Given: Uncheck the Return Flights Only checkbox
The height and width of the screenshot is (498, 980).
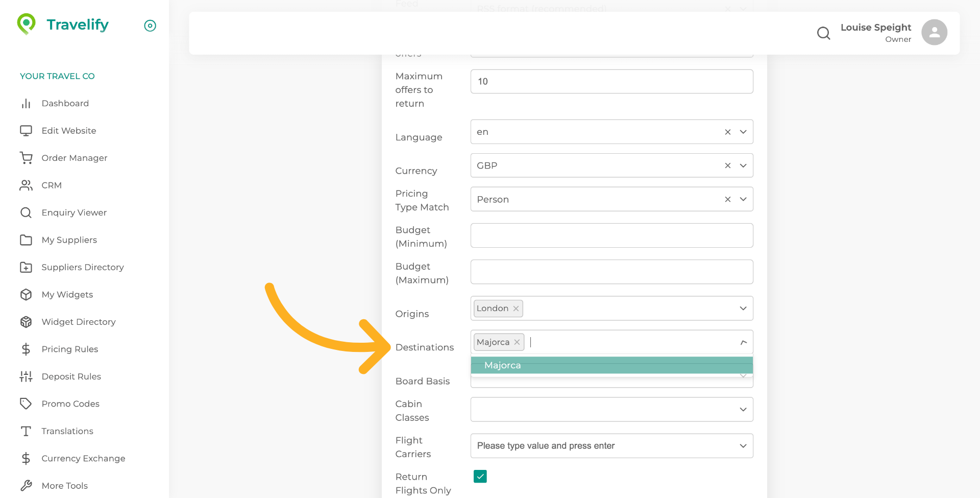Looking at the screenshot, I should [x=480, y=477].
